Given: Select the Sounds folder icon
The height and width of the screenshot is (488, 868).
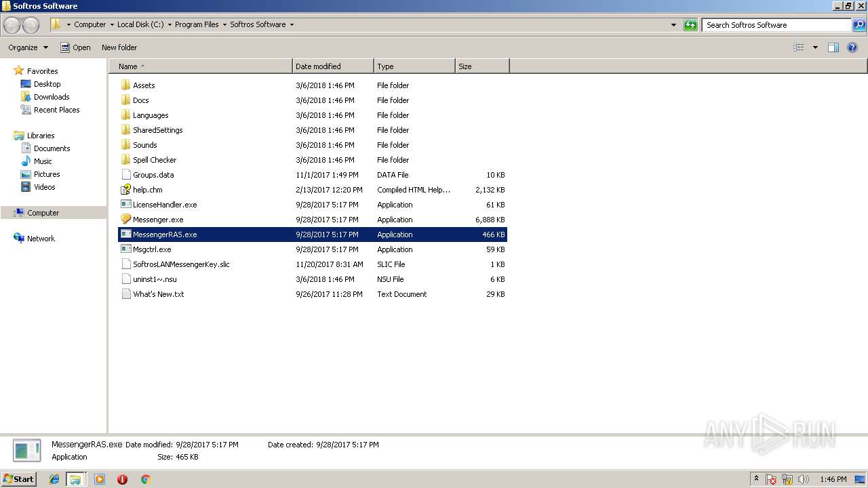Looking at the screenshot, I should point(125,145).
